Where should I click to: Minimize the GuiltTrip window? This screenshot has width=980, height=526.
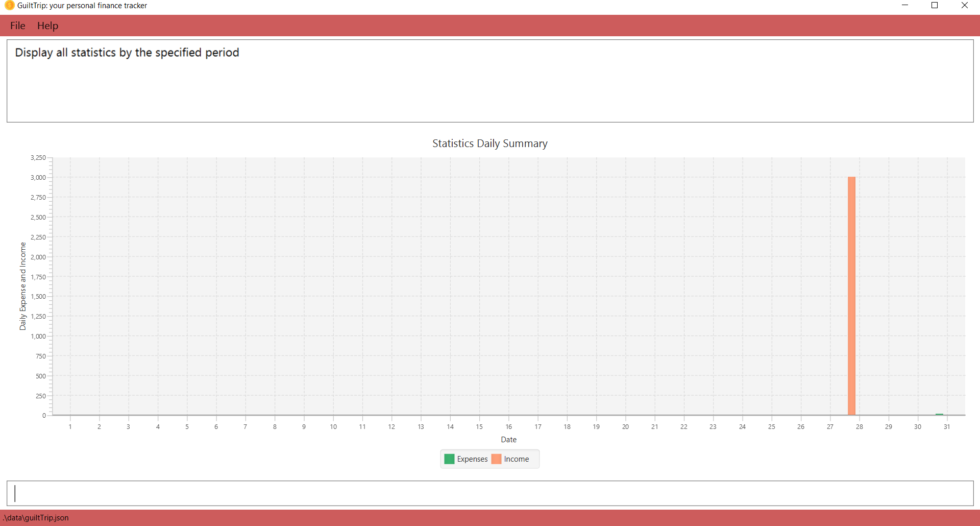pyautogui.click(x=905, y=6)
